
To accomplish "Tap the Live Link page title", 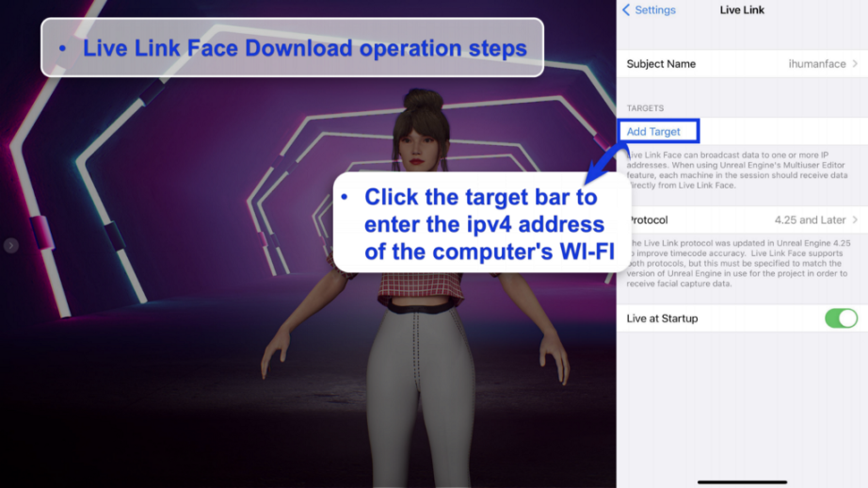I will click(x=742, y=10).
